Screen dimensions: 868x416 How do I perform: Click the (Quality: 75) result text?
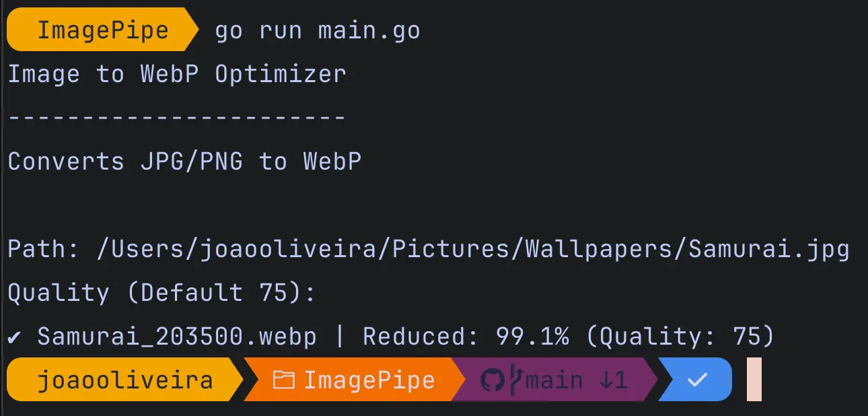680,337
